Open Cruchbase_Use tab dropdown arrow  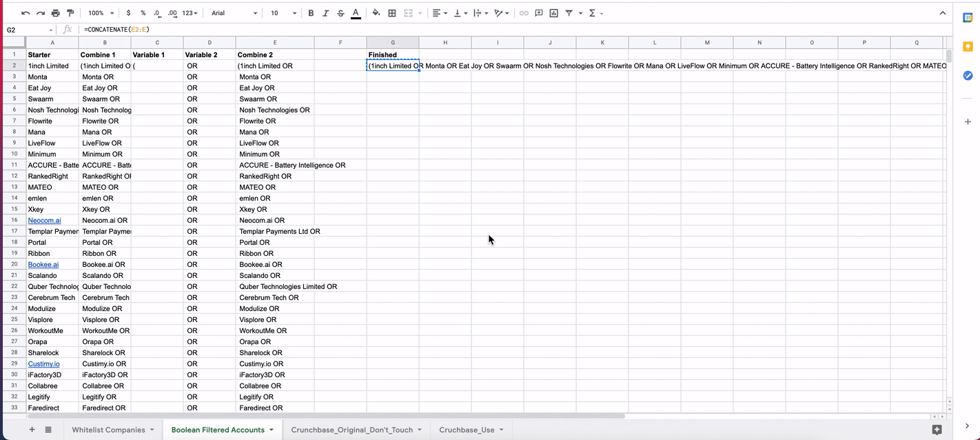(502, 430)
